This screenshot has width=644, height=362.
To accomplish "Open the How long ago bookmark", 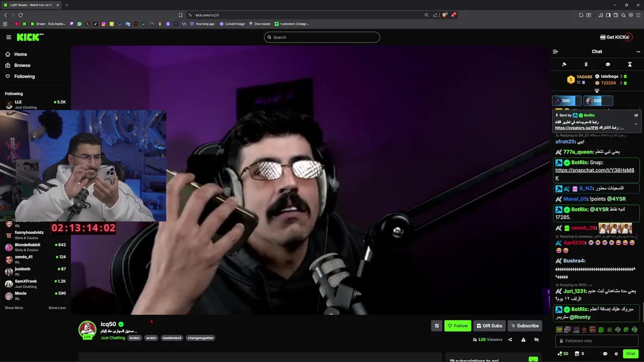I will (x=202, y=24).
